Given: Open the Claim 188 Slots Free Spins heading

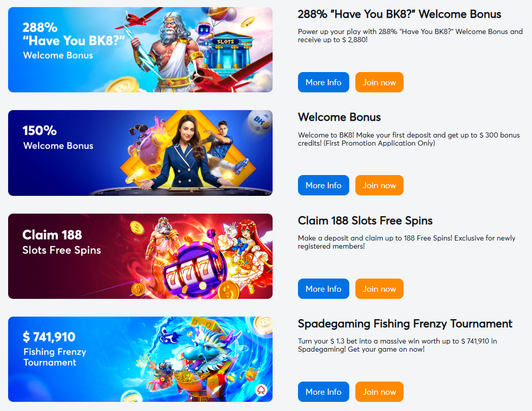Looking at the screenshot, I should [x=365, y=221].
